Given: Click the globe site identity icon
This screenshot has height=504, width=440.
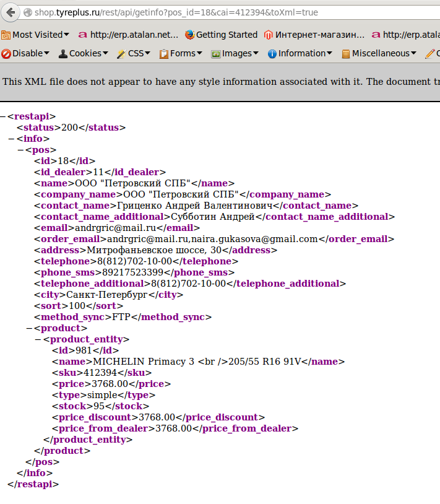Looking at the screenshot, I should click(28, 12).
